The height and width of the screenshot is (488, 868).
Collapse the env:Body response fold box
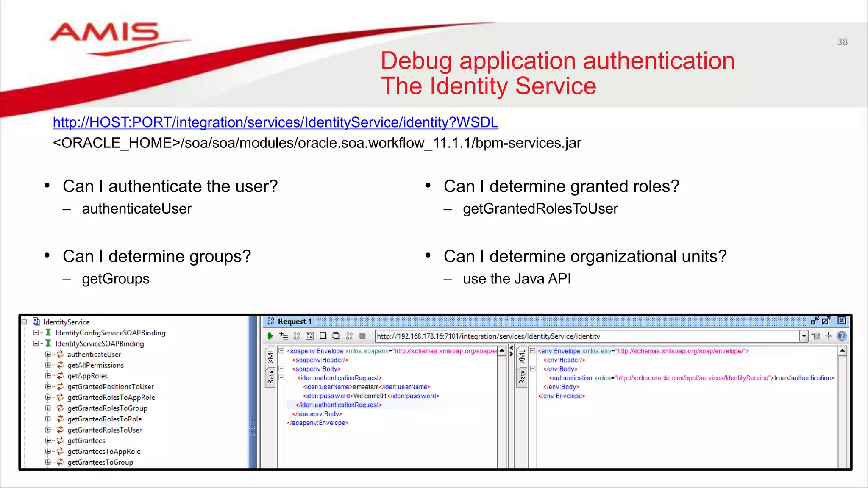pyautogui.click(x=533, y=369)
